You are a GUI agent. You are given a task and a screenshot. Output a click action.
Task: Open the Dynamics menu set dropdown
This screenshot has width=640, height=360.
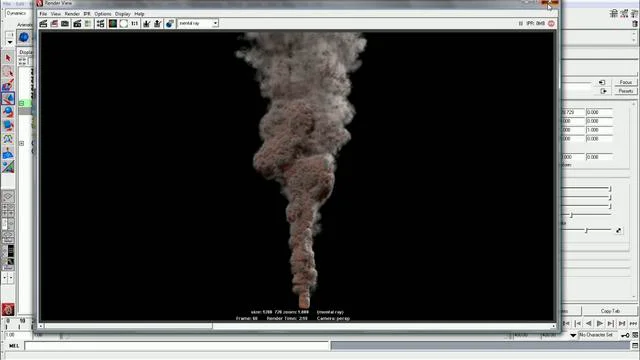[17, 13]
